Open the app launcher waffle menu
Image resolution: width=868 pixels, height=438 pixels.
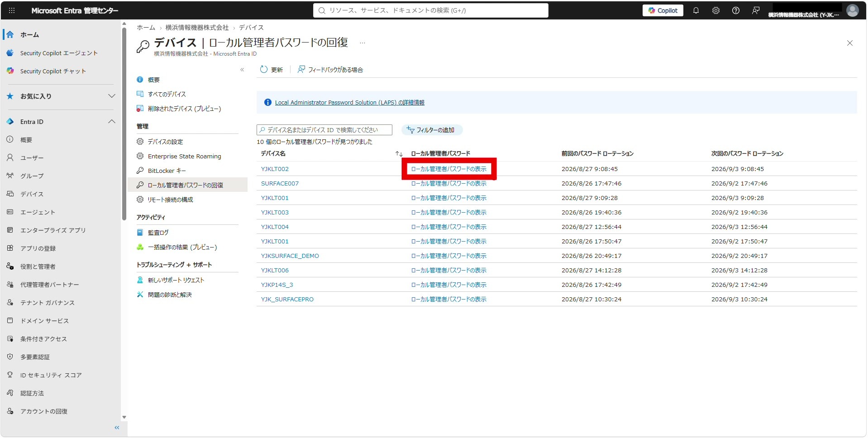point(12,10)
